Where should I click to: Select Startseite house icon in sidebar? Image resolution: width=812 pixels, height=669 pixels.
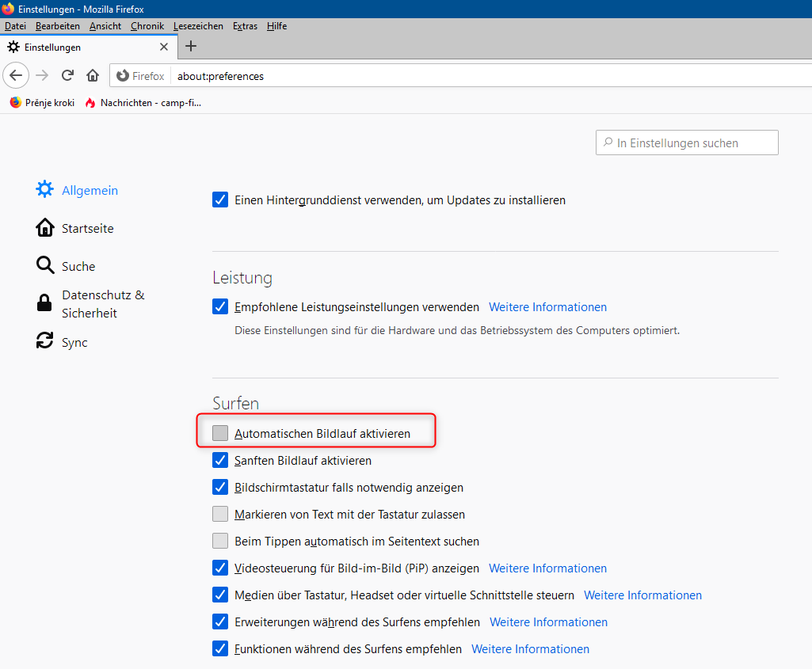pos(45,228)
